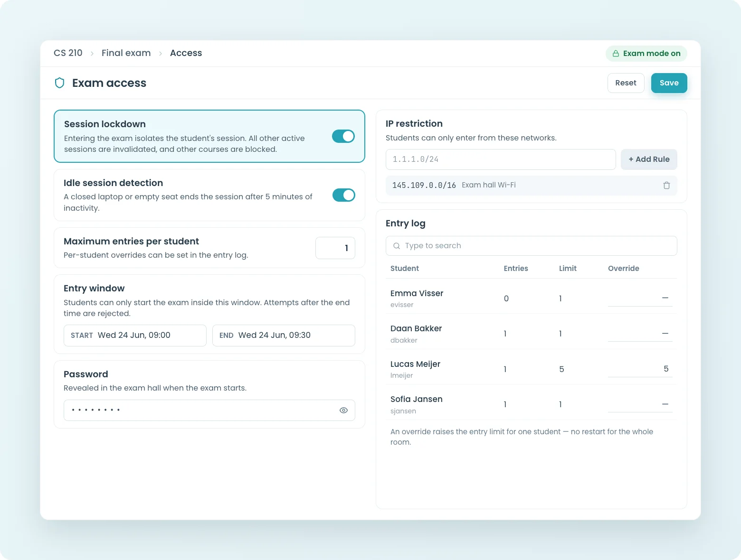The width and height of the screenshot is (741, 560).
Task: Select Lucas Meijer name in entry log
Action: pyautogui.click(x=415, y=364)
